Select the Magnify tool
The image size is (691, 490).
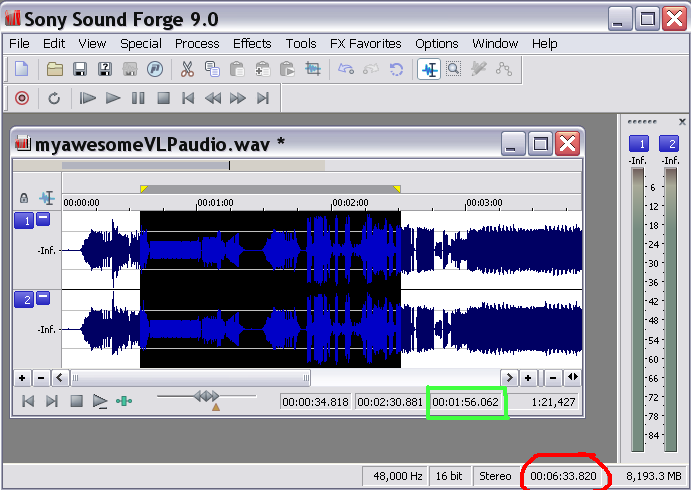(453, 69)
